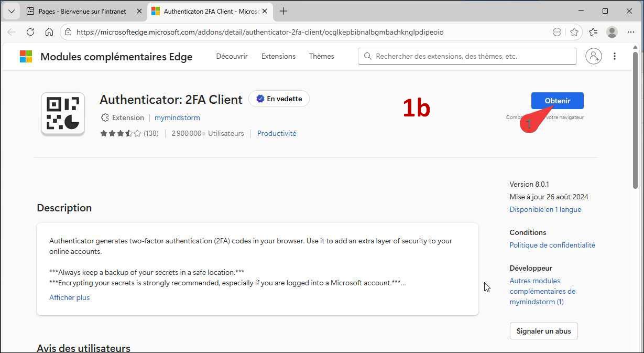Viewport: 644px width, 353px height.
Task: Switch to Pages - Bienvenue sur l'intranet tab
Action: 82,11
